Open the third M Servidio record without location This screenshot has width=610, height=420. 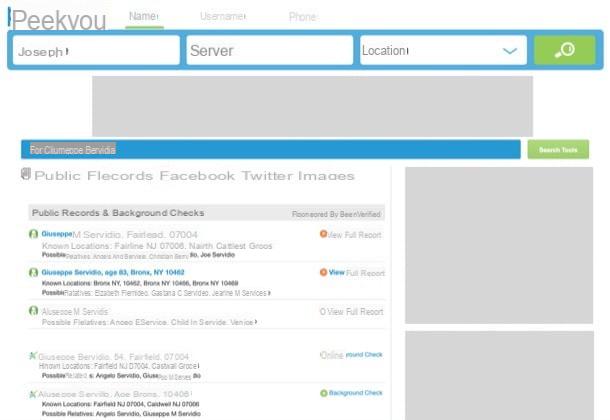click(75, 312)
